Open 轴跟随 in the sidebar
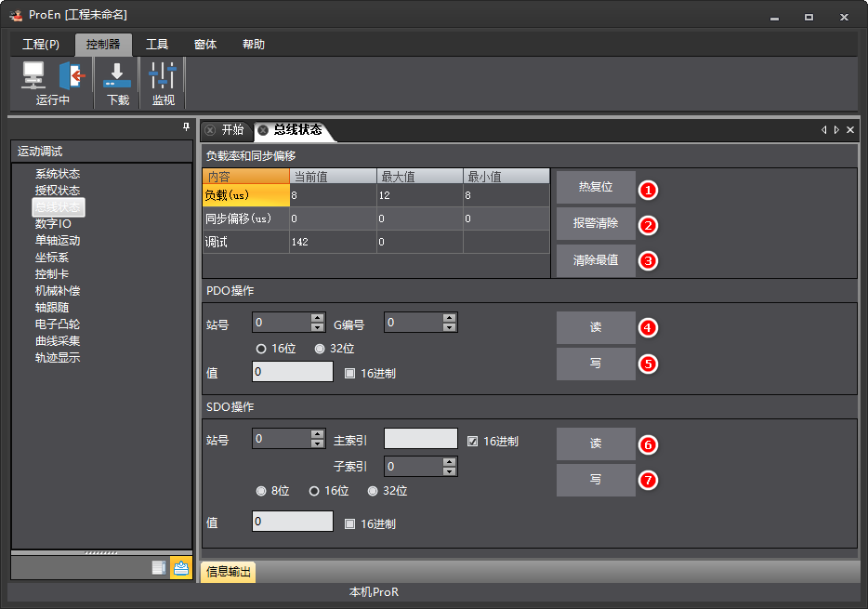868x609 pixels. (x=52, y=307)
